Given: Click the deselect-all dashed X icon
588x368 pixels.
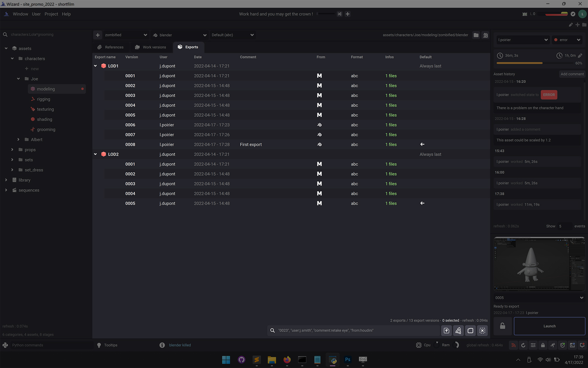Looking at the screenshot, I should (x=482, y=330).
